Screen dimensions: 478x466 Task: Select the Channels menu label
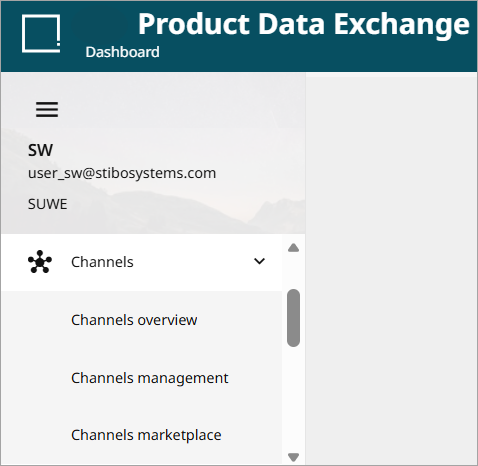[102, 262]
